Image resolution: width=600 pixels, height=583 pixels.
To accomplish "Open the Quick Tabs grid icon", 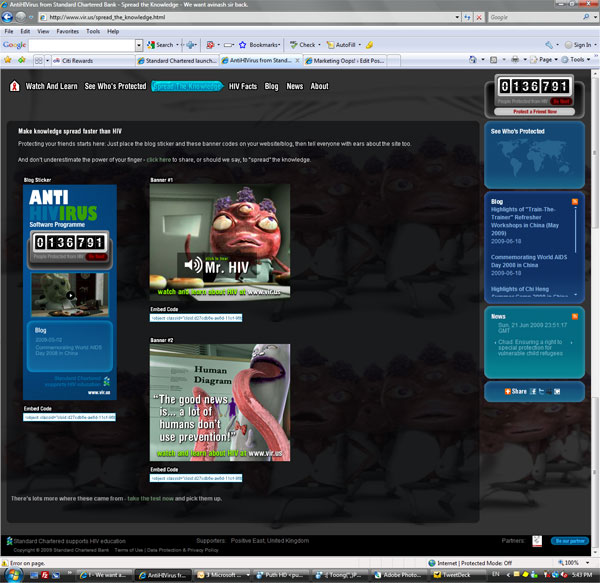I will [39, 60].
